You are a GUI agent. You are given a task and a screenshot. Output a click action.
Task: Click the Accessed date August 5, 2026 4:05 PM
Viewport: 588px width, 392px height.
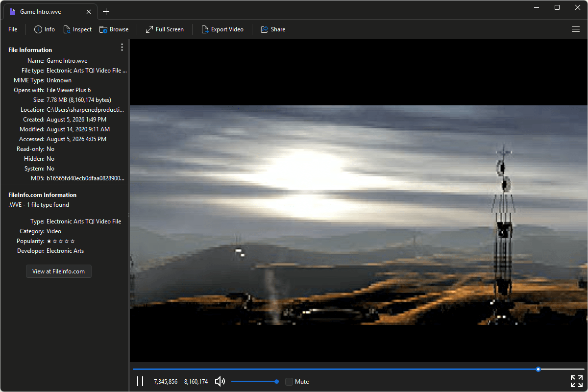pos(76,139)
